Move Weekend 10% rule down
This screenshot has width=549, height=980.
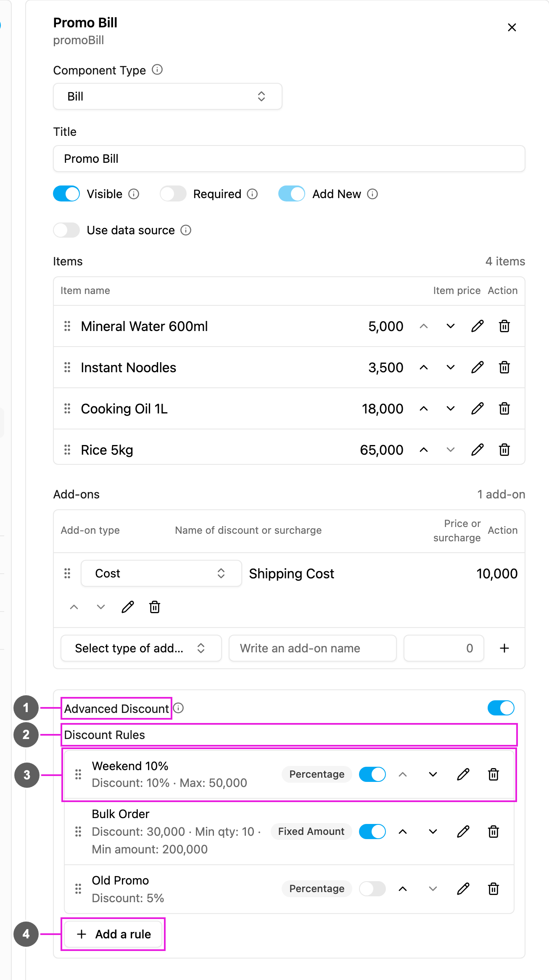coord(433,774)
